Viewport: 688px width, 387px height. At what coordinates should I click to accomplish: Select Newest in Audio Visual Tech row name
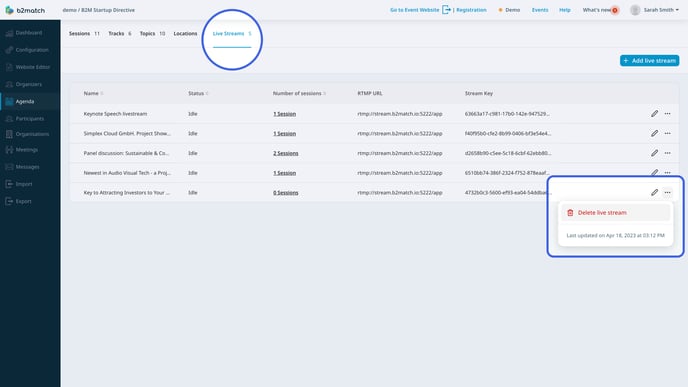coord(127,173)
